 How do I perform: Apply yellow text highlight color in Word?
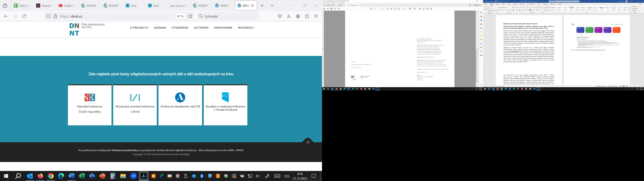pos(517,10)
